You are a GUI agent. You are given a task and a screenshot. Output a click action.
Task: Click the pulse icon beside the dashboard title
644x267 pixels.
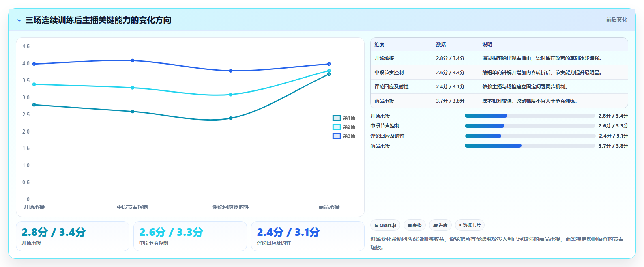19,20
